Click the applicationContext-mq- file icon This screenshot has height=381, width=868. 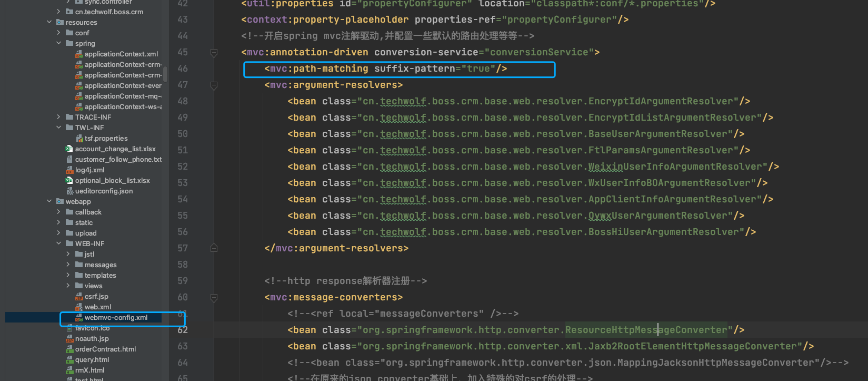79,96
